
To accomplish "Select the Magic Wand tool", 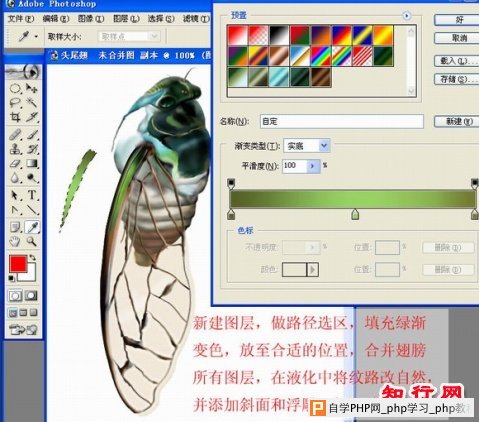I will (x=32, y=102).
